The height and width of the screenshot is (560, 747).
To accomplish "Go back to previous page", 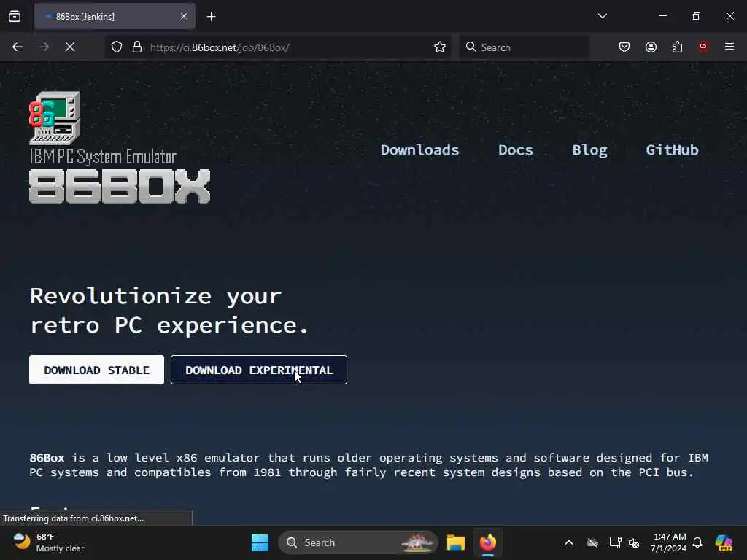I will tap(18, 47).
